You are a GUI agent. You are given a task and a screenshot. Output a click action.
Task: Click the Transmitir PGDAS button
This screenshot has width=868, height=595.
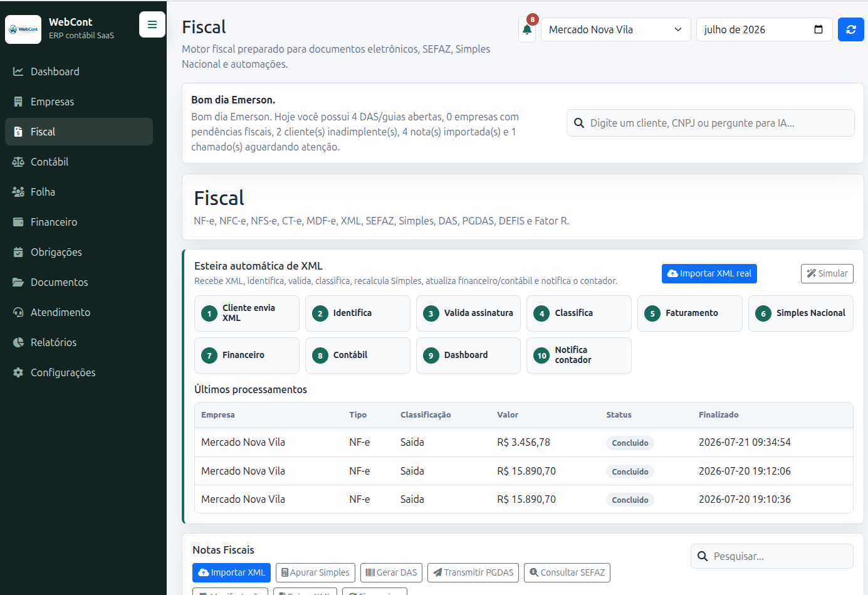[x=473, y=572]
